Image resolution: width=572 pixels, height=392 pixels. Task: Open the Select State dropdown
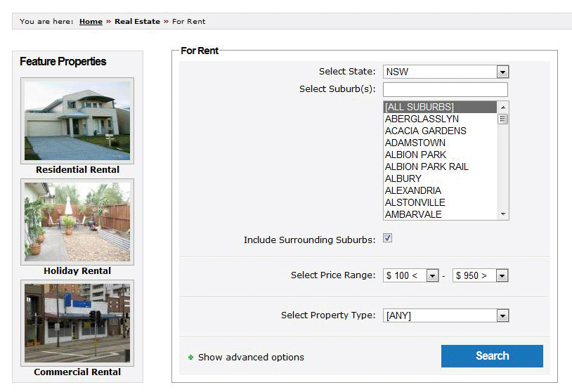[x=446, y=72]
